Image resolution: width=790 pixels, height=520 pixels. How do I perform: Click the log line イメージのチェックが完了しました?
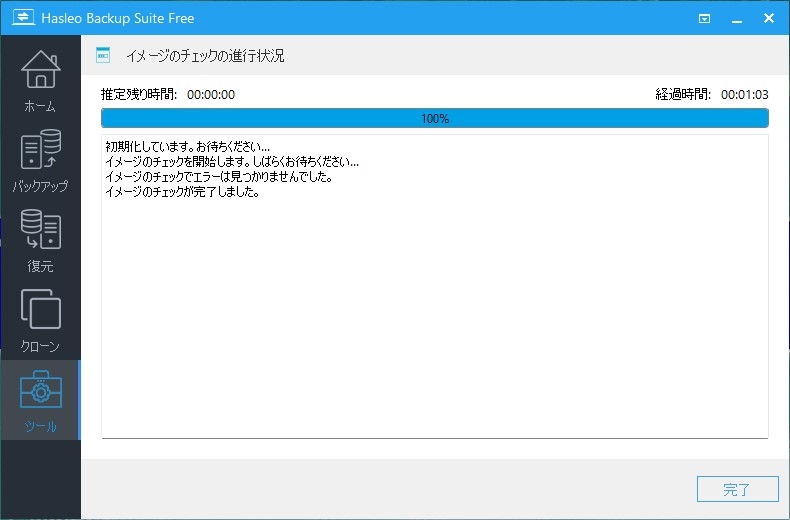182,192
